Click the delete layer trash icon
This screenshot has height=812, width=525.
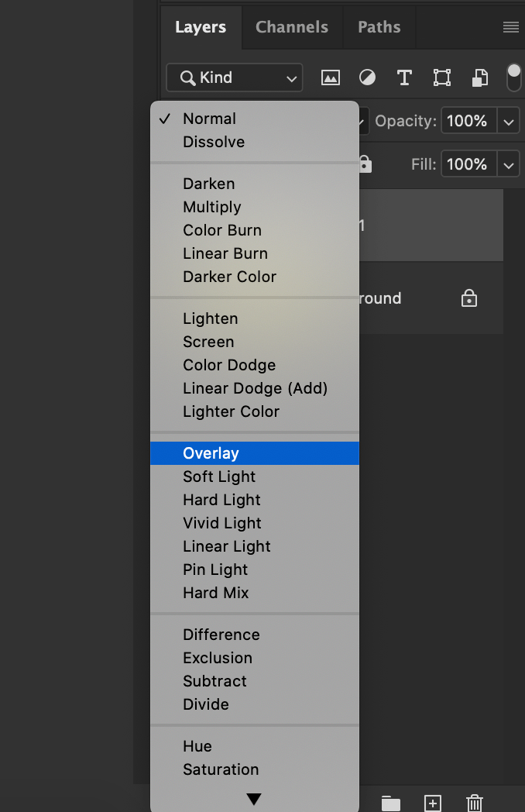coord(475,803)
